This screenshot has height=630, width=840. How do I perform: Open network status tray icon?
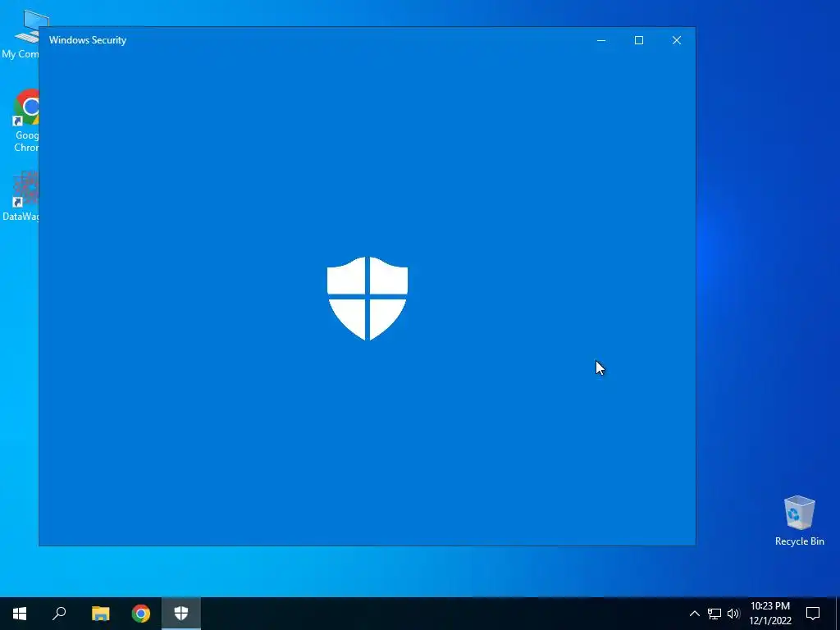pyautogui.click(x=714, y=614)
